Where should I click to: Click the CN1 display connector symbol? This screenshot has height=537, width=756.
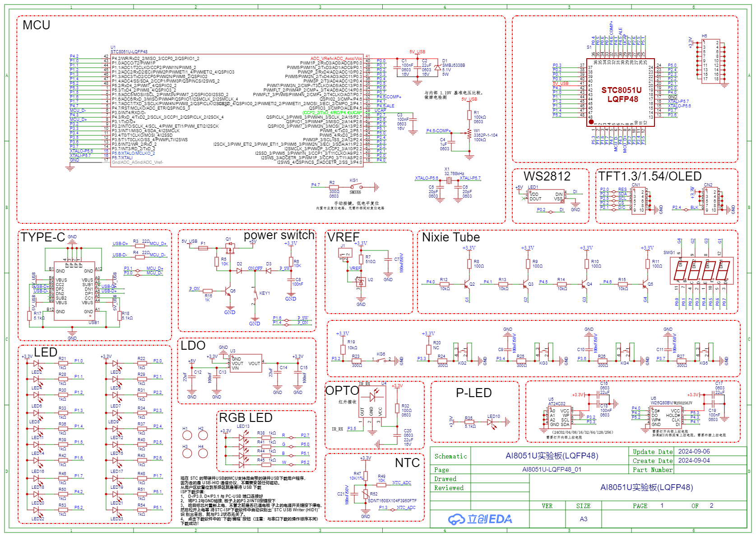click(639, 200)
